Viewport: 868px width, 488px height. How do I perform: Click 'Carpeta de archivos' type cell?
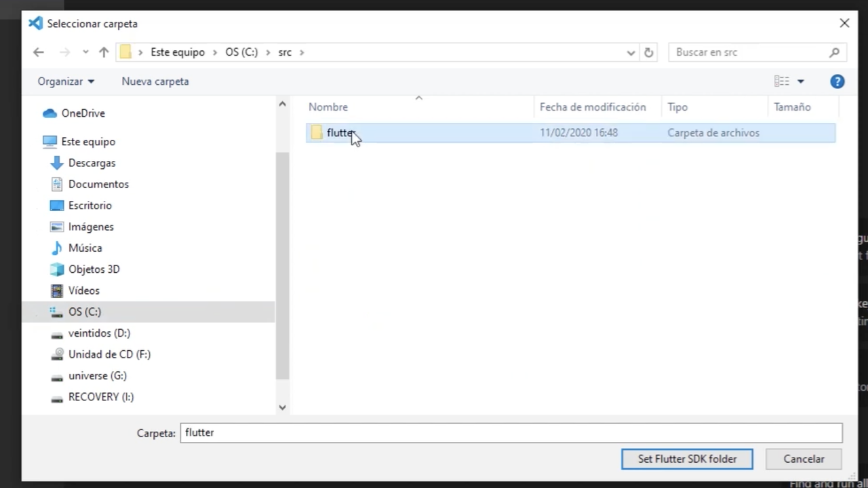pos(713,133)
